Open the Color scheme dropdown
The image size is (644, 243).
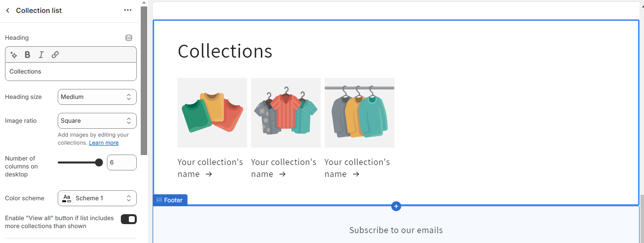[97, 198]
